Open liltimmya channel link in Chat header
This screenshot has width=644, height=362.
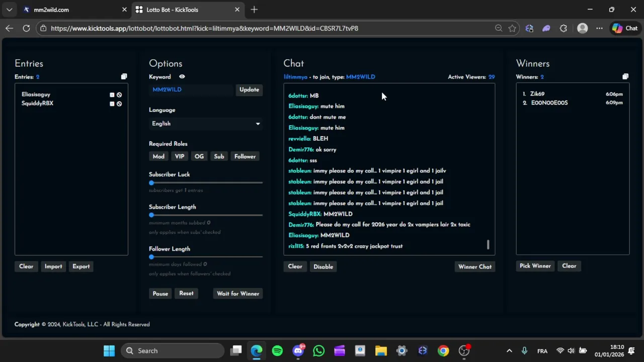pos(295,77)
